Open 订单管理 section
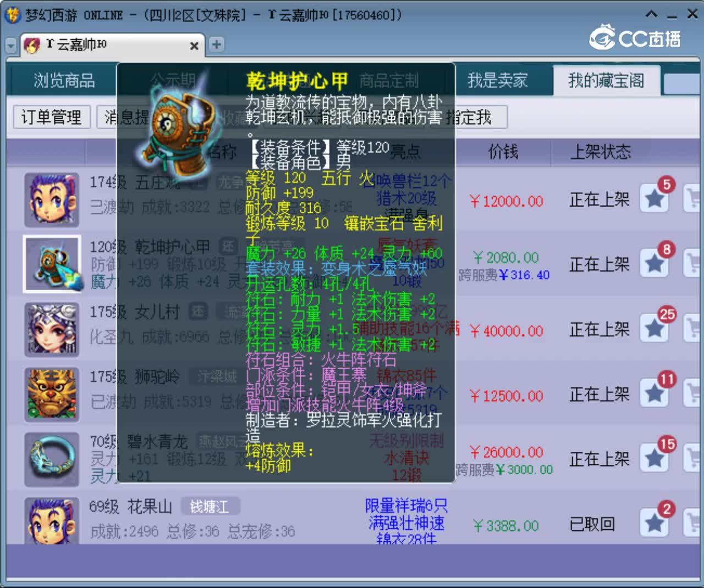 pyautogui.click(x=51, y=117)
